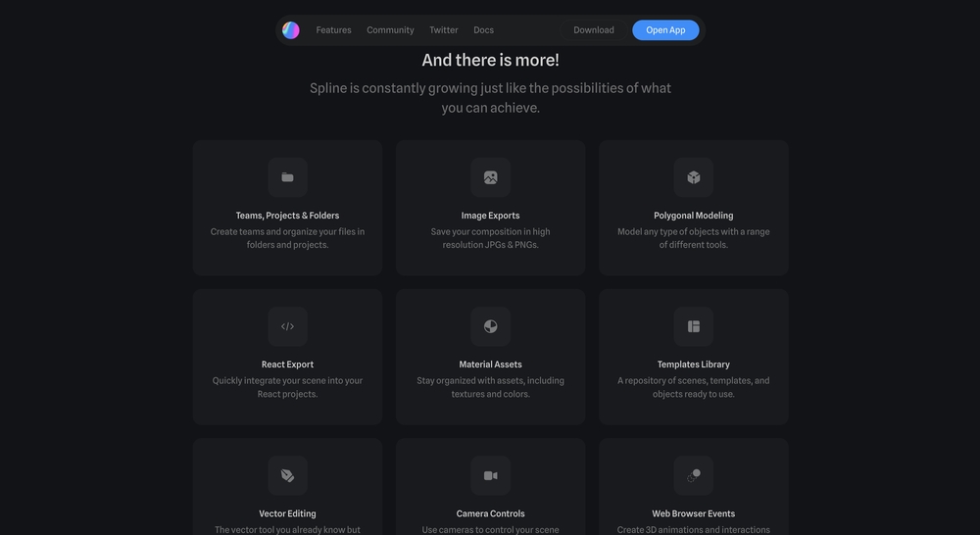Click the folder icon for Teams, Projects & Folders
This screenshot has width=980, height=535.
(x=287, y=177)
